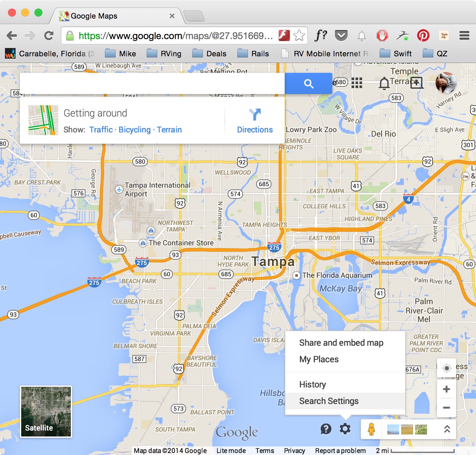
Task: Show the Terrain layer
Action: [x=169, y=130]
